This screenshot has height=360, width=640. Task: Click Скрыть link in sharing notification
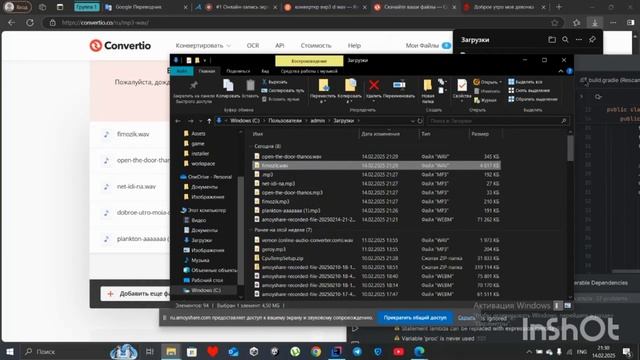tap(466, 318)
